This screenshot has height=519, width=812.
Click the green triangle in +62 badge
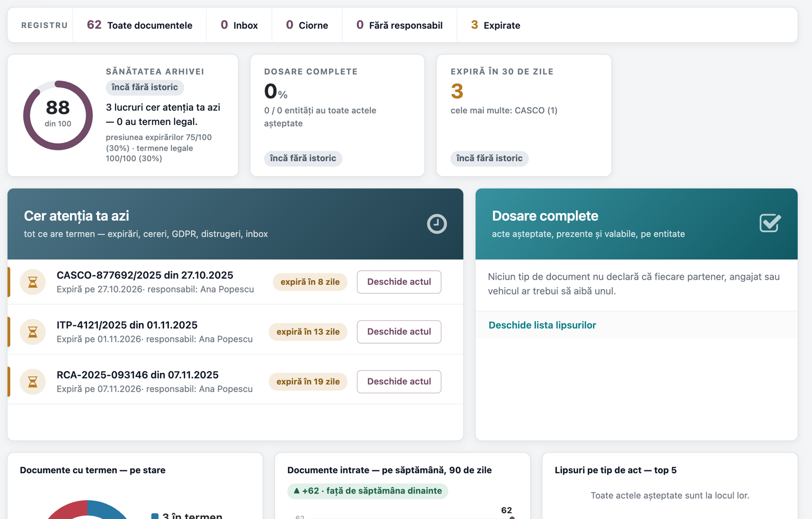[x=297, y=491]
